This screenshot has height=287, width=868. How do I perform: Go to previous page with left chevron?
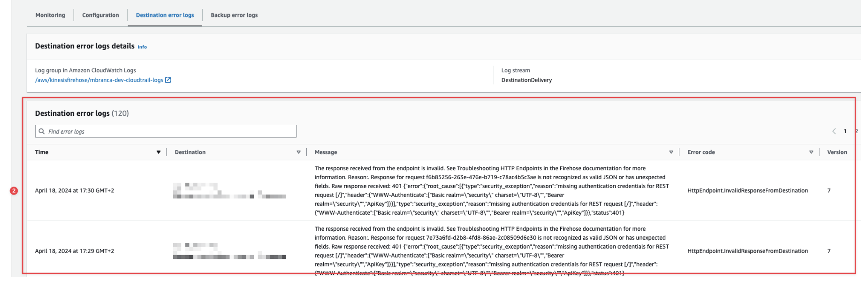pyautogui.click(x=834, y=131)
